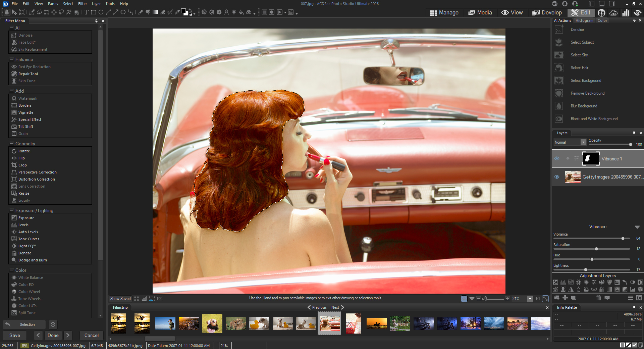
Task: Select the Lasso selection tool
Action: pyautogui.click(x=61, y=12)
